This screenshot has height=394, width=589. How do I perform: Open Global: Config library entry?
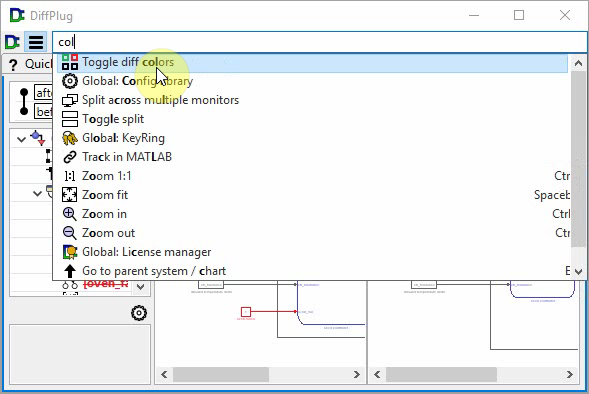[x=312, y=81]
